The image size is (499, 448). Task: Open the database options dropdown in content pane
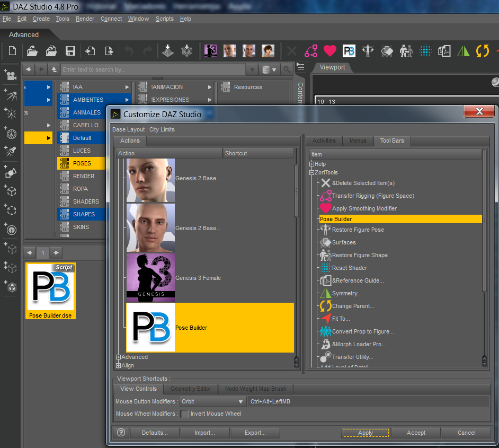coord(269,69)
